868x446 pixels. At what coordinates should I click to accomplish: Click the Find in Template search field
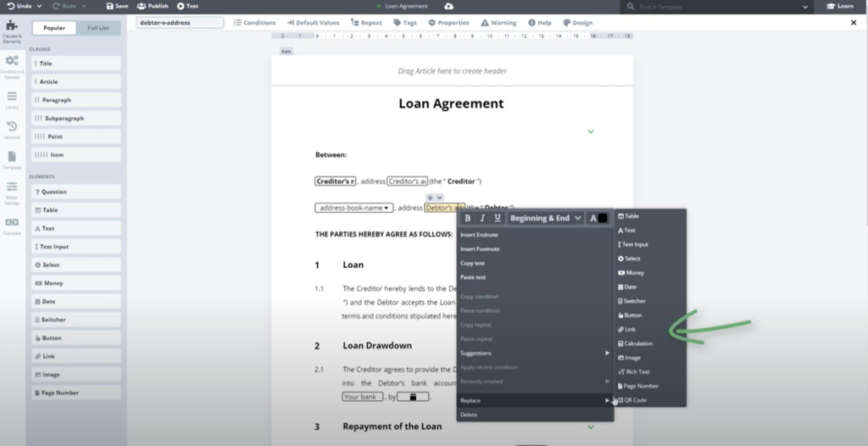716,7
